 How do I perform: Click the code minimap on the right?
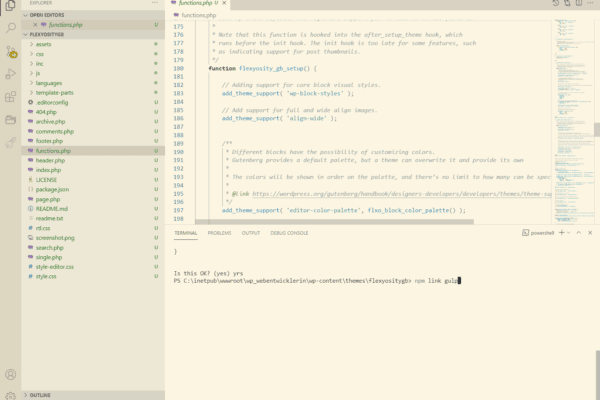[572, 122]
